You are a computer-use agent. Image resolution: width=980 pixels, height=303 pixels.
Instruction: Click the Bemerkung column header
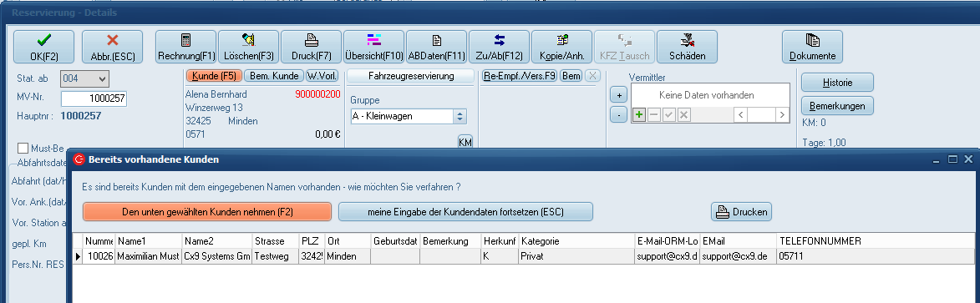[450, 241]
